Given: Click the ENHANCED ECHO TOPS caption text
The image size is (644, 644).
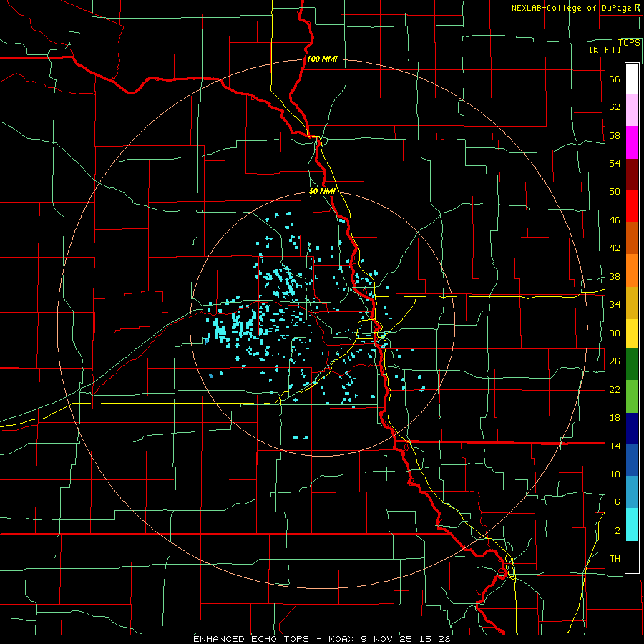Looking at the screenshot, I should pos(251,639).
